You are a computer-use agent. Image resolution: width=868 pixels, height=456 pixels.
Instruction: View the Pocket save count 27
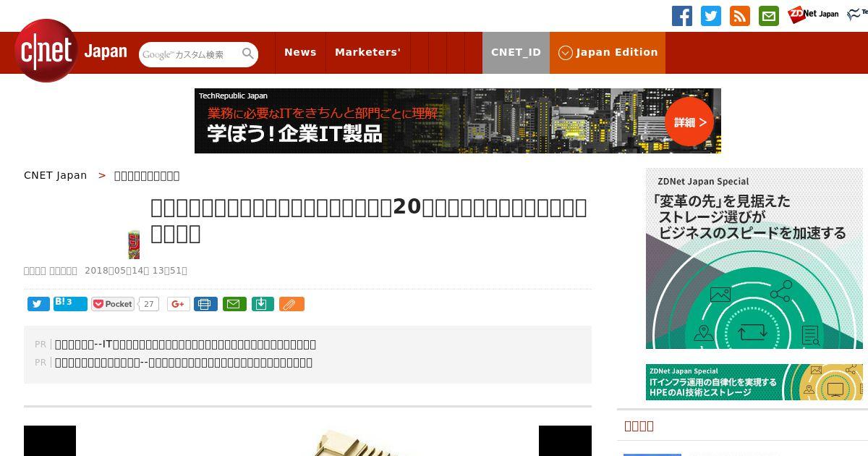148,304
